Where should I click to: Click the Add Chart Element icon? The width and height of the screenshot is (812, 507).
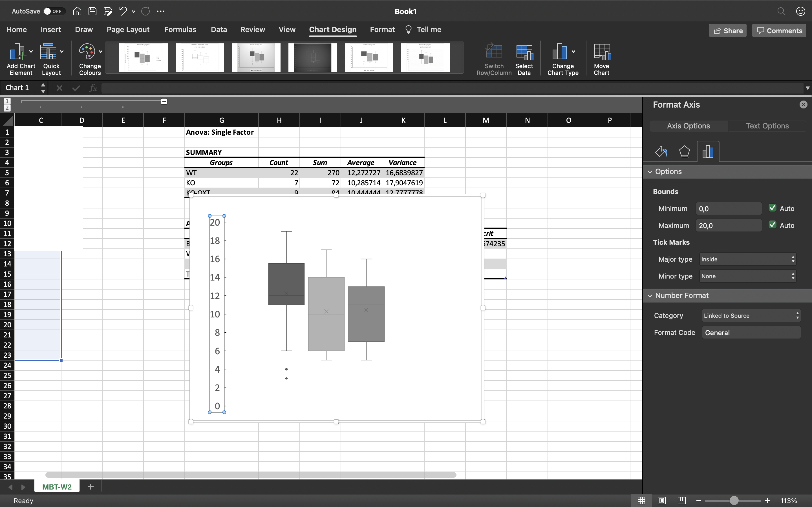click(x=17, y=52)
